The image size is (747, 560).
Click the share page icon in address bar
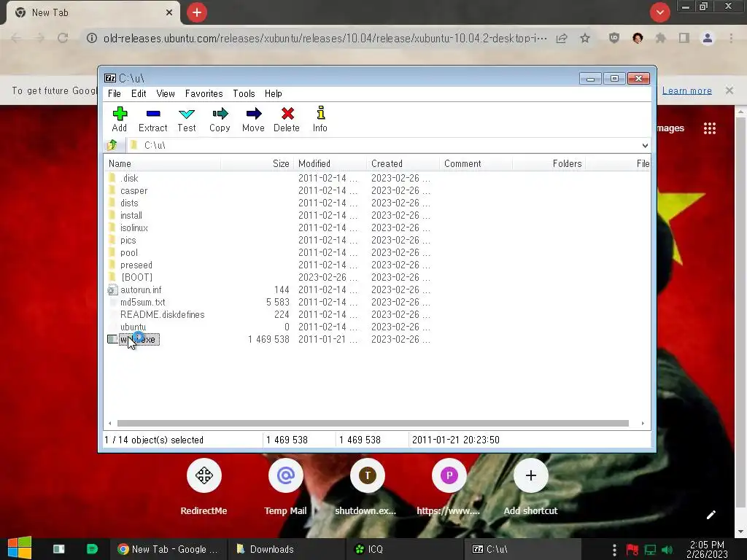tap(562, 38)
